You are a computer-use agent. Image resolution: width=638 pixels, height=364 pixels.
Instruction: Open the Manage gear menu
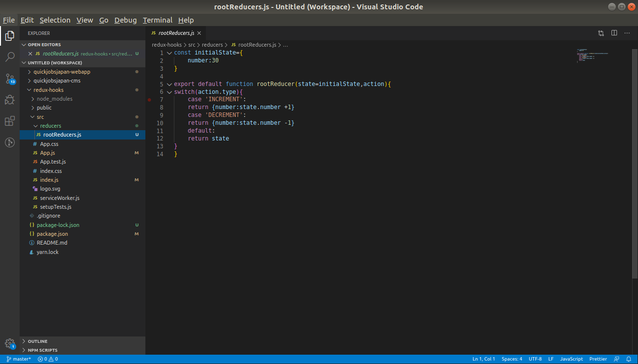[x=10, y=343]
